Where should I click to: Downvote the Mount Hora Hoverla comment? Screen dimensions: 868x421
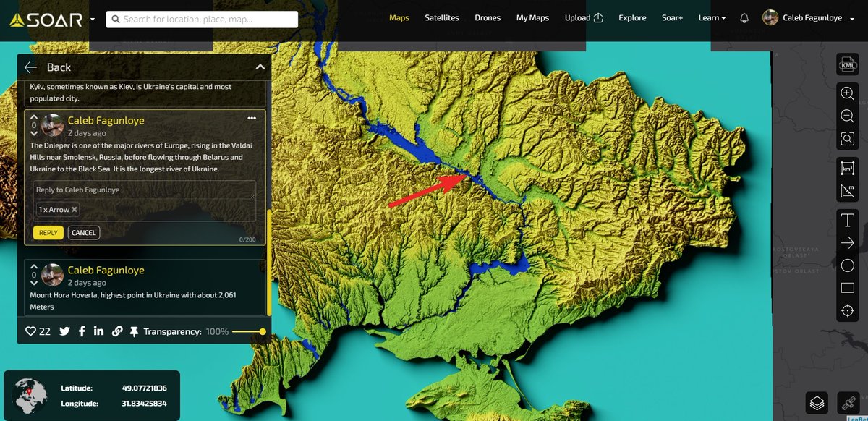[33, 283]
